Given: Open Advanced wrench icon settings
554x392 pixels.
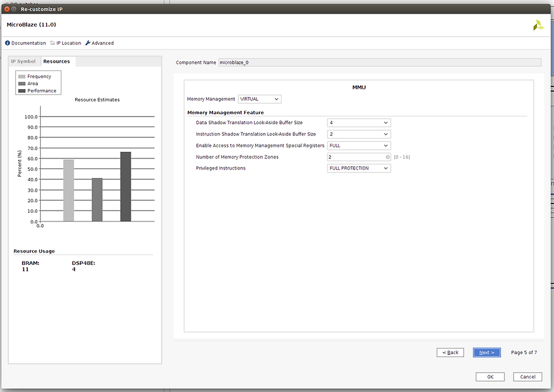Looking at the screenshot, I should (88, 43).
